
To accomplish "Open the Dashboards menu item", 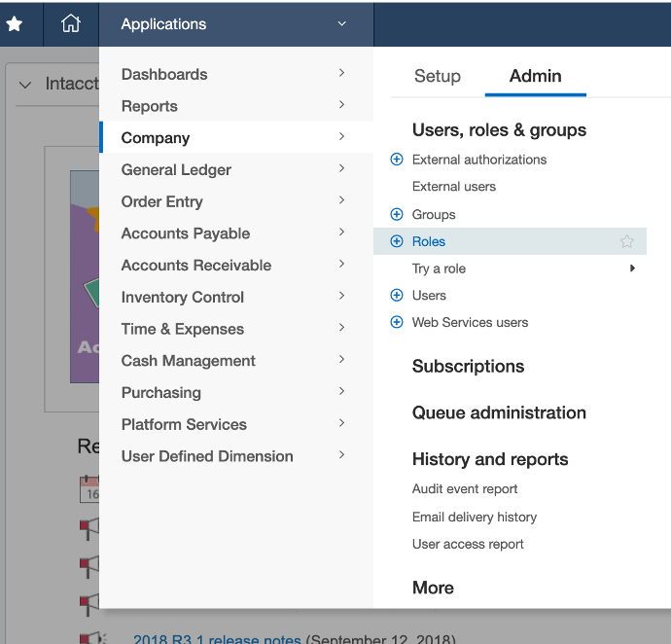I will 236,74.
